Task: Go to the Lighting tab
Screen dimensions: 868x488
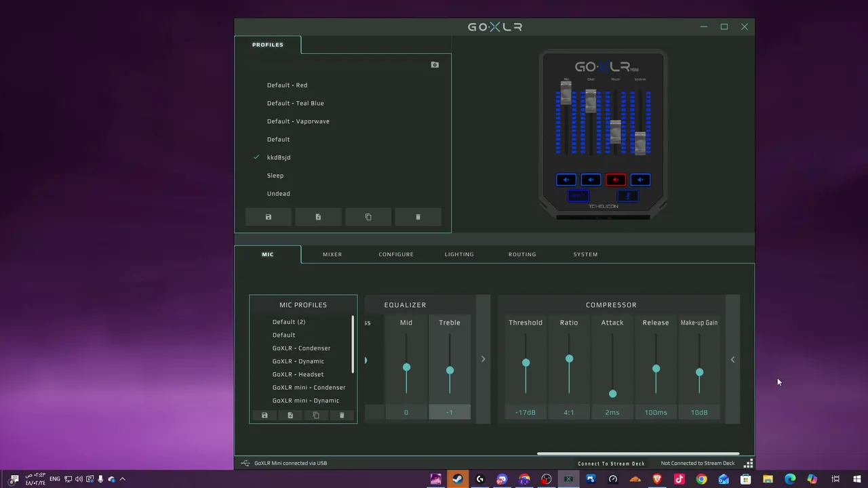Action: click(459, 254)
